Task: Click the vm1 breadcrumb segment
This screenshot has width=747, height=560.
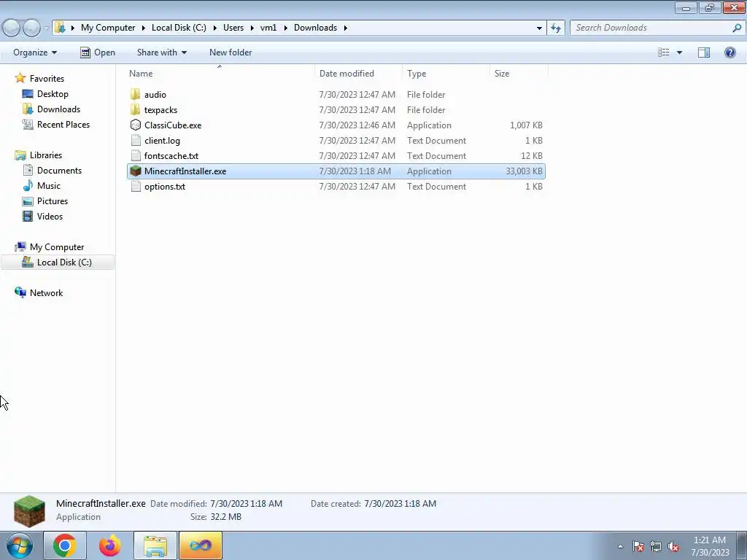Action: pos(268,28)
